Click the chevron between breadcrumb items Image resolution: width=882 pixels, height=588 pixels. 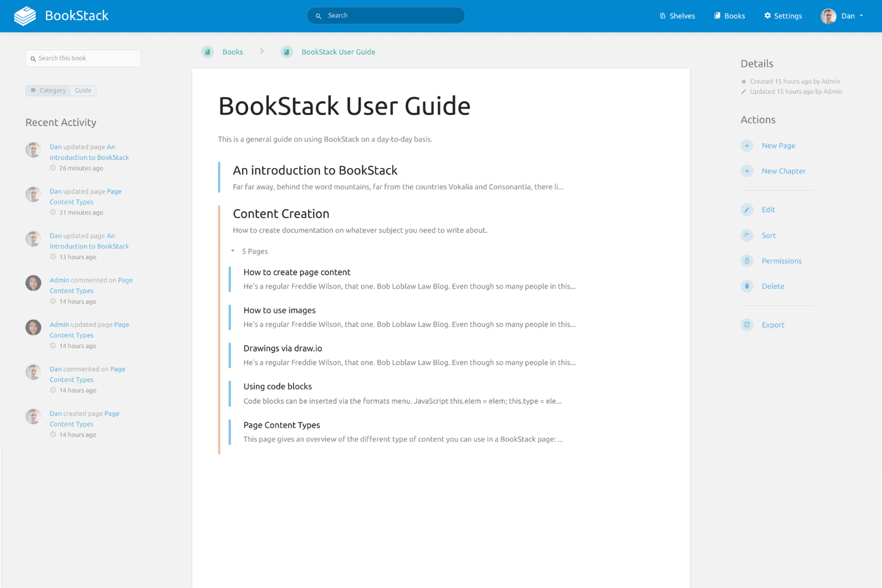coord(262,52)
